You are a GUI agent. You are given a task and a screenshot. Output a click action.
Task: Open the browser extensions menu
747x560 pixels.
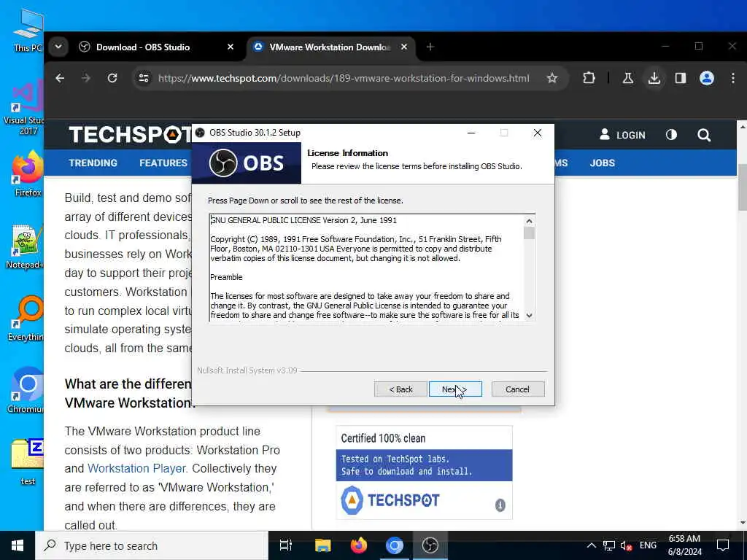(x=589, y=78)
